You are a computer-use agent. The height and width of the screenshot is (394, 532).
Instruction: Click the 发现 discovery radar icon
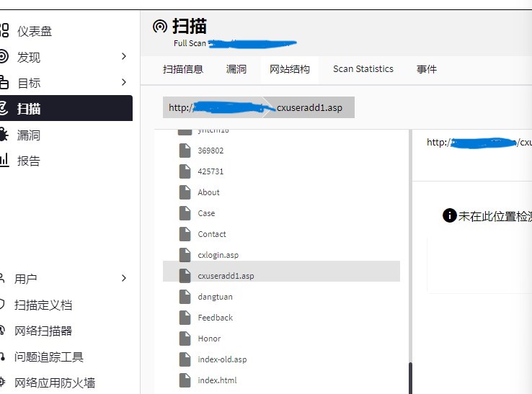4,56
